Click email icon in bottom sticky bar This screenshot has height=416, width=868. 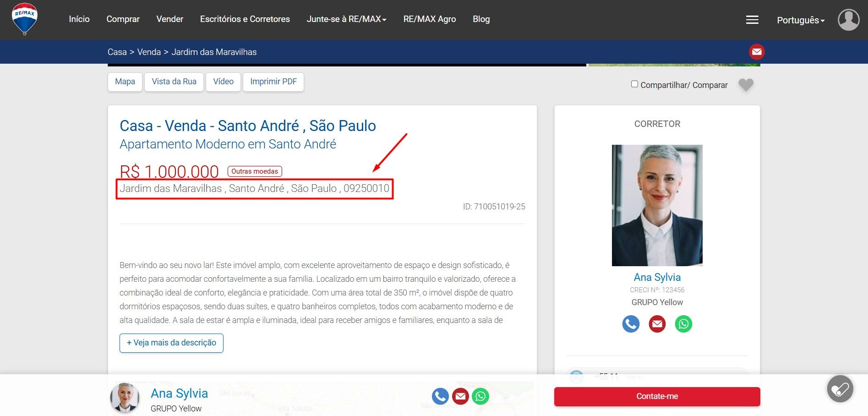point(460,396)
